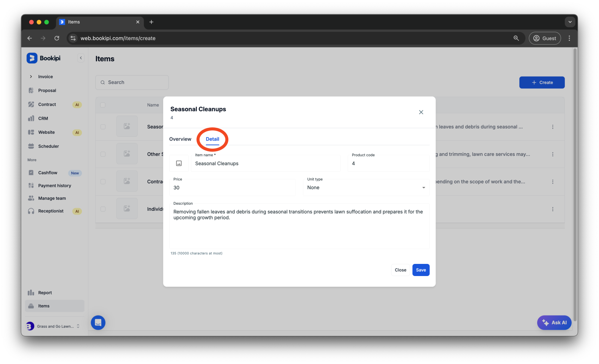Check the Individual row checkbox
The width and height of the screenshot is (599, 364).
103,209
